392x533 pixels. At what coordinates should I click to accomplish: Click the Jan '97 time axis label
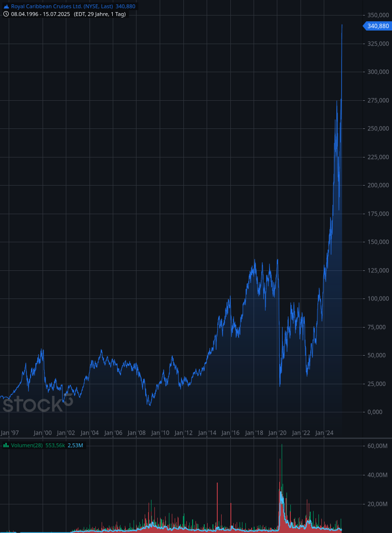coord(10,433)
